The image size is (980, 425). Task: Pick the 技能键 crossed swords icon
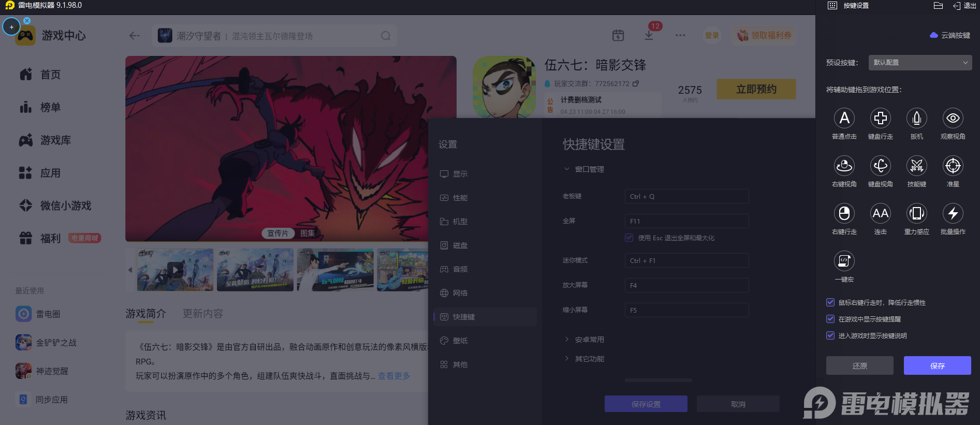917,166
